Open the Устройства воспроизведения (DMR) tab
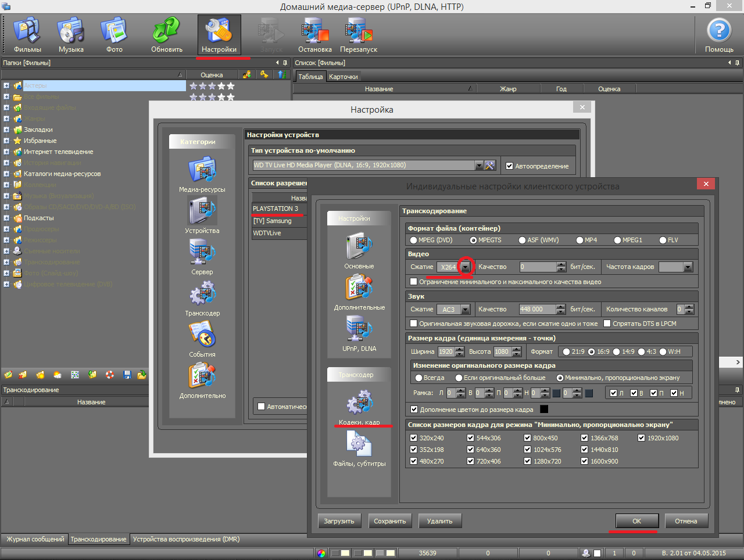The width and height of the screenshot is (744, 560). [186, 539]
